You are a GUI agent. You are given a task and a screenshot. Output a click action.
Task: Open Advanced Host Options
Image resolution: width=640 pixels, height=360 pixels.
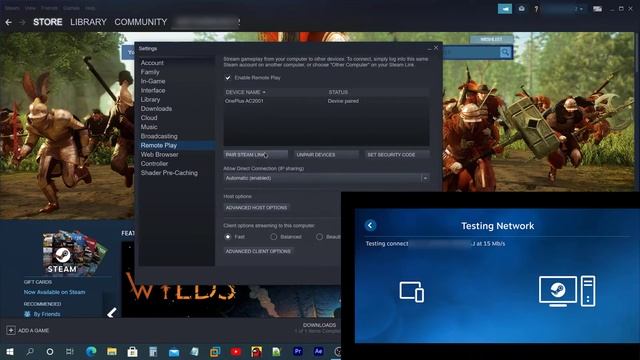pos(256,207)
